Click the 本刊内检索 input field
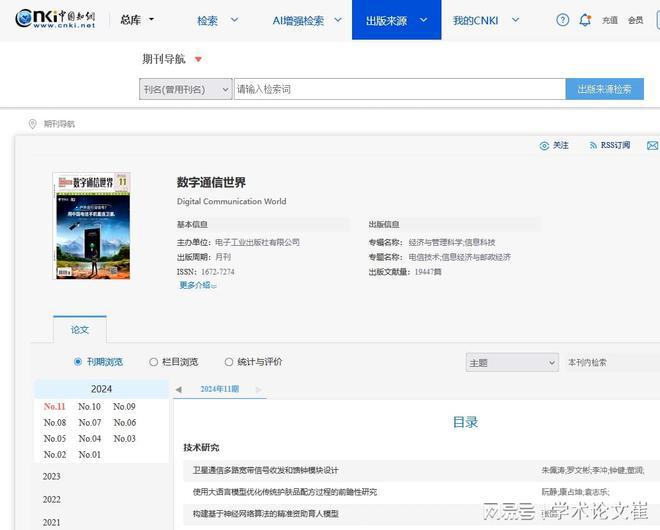The height and width of the screenshot is (530, 660). point(612,362)
